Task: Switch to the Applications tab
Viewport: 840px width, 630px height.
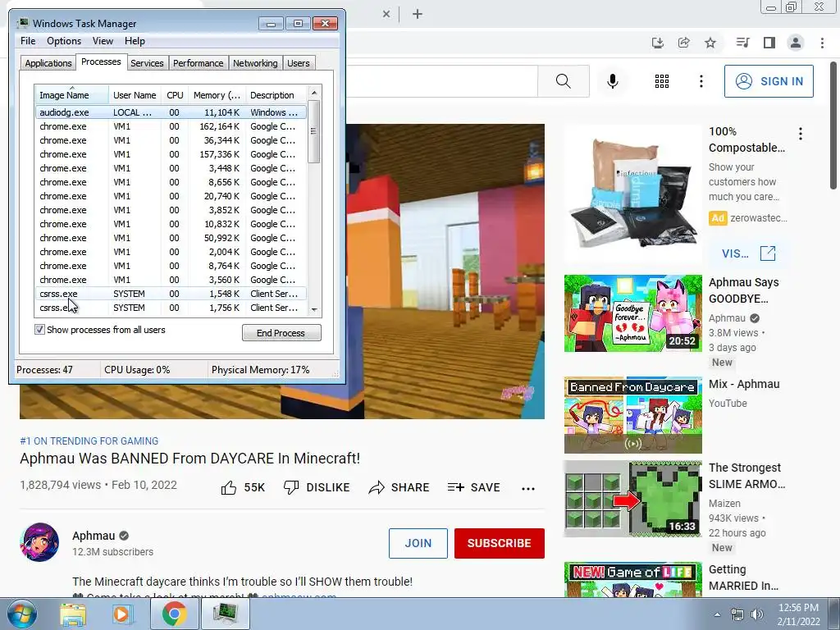Action: 48,63
